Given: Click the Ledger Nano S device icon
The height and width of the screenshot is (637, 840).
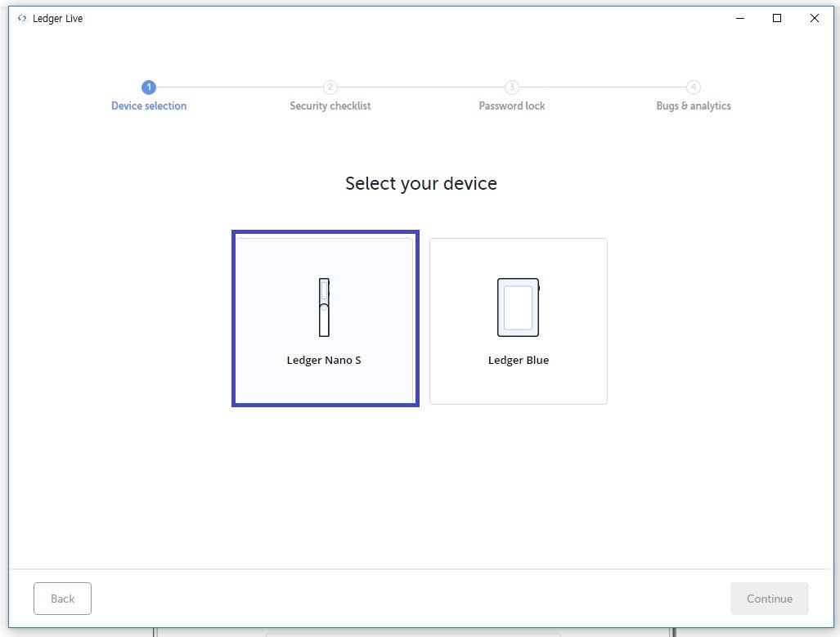Looking at the screenshot, I should 324,307.
